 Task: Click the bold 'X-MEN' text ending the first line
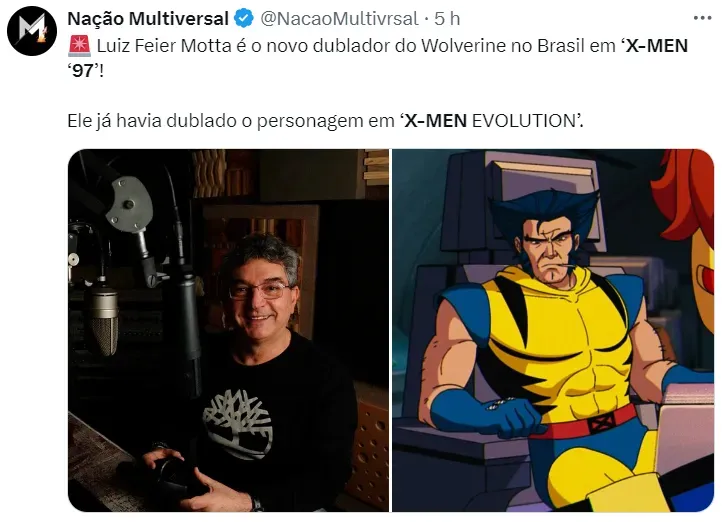click(x=656, y=46)
